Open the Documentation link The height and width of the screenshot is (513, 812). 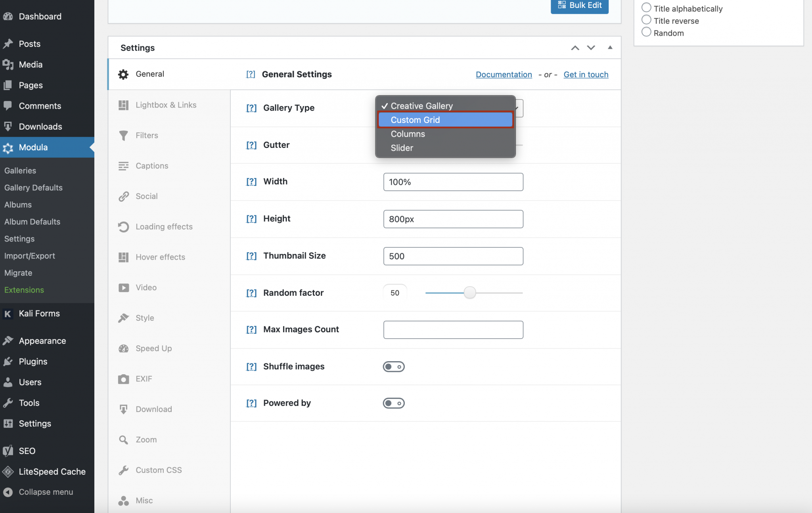pos(504,75)
